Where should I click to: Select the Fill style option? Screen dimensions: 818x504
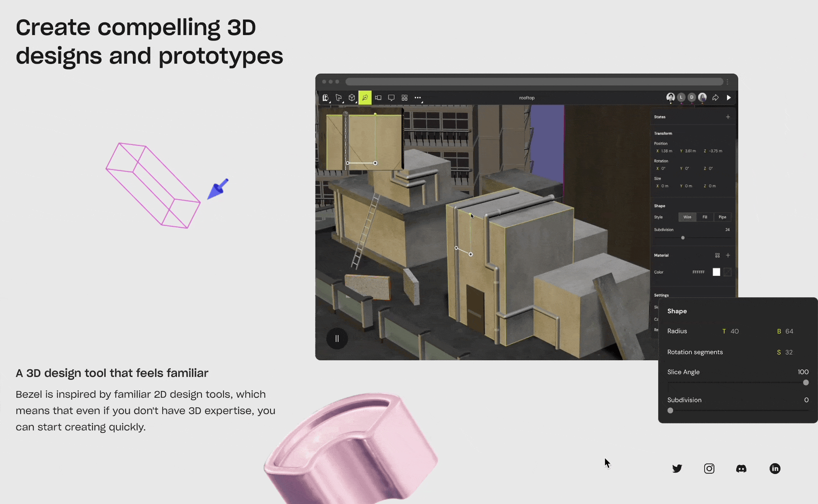click(x=705, y=217)
